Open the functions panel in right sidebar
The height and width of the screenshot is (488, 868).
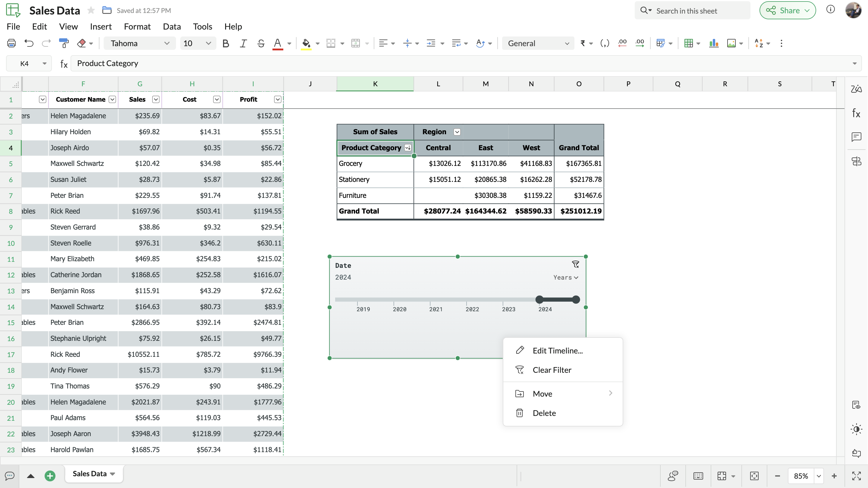coord(856,113)
